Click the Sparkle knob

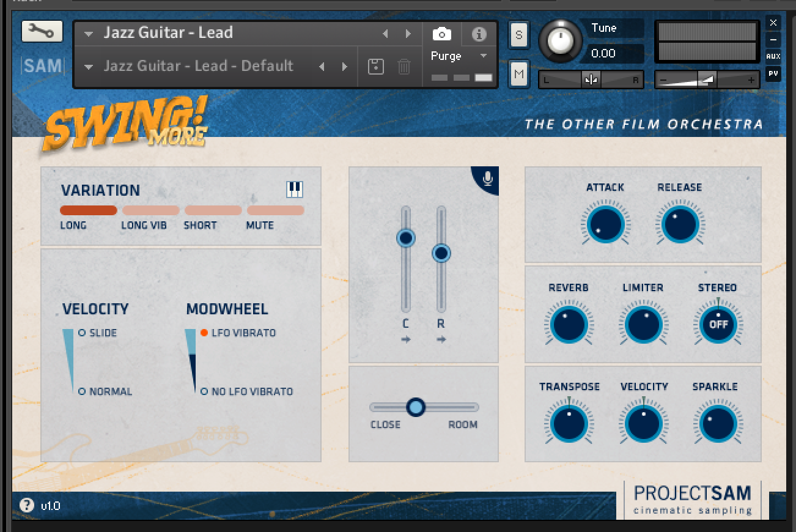(x=718, y=424)
